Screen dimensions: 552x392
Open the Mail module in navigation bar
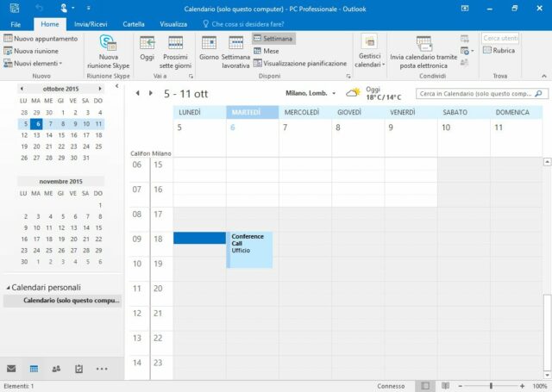click(12, 369)
